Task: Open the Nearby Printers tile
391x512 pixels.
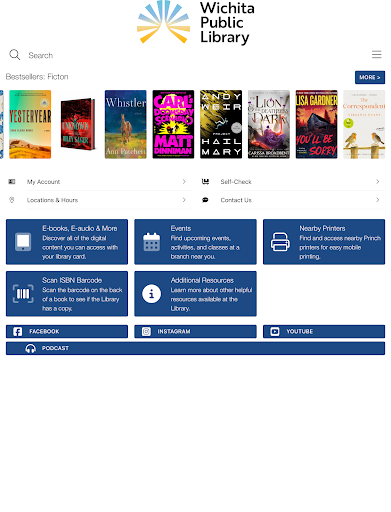Action: (324, 242)
